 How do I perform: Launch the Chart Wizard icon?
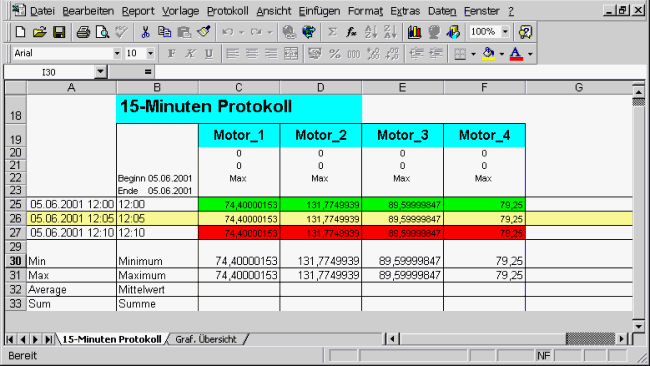[414, 32]
